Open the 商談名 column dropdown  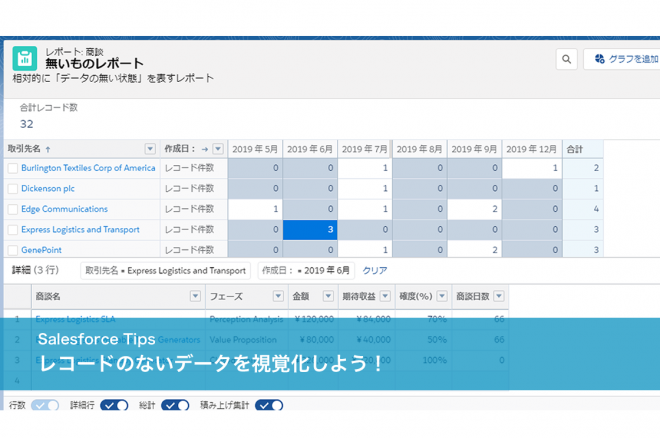(195, 296)
